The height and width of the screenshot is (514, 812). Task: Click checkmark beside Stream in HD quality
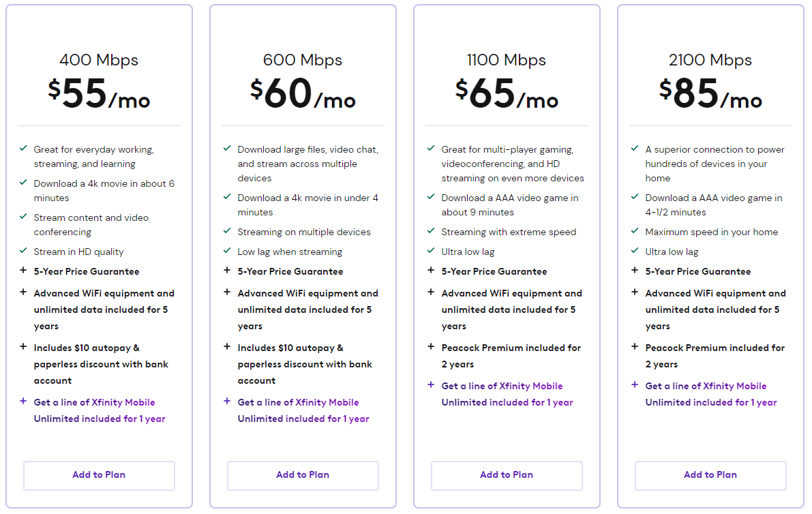[x=23, y=251]
